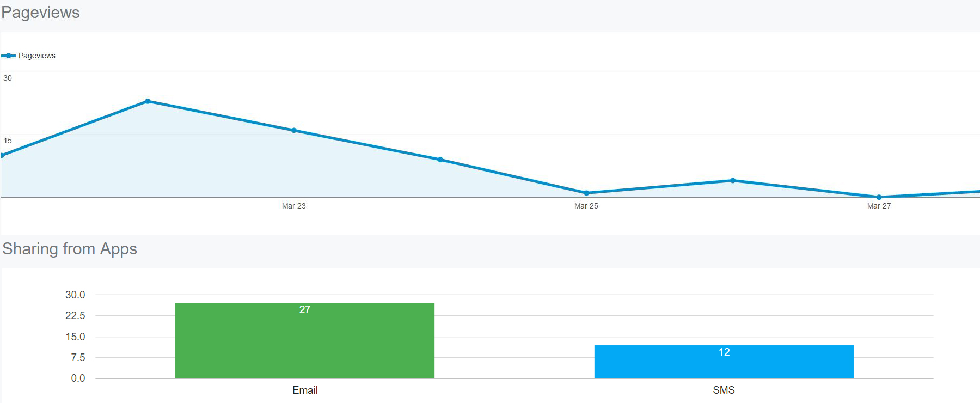Click the Sharing from Apps heading

click(x=70, y=249)
